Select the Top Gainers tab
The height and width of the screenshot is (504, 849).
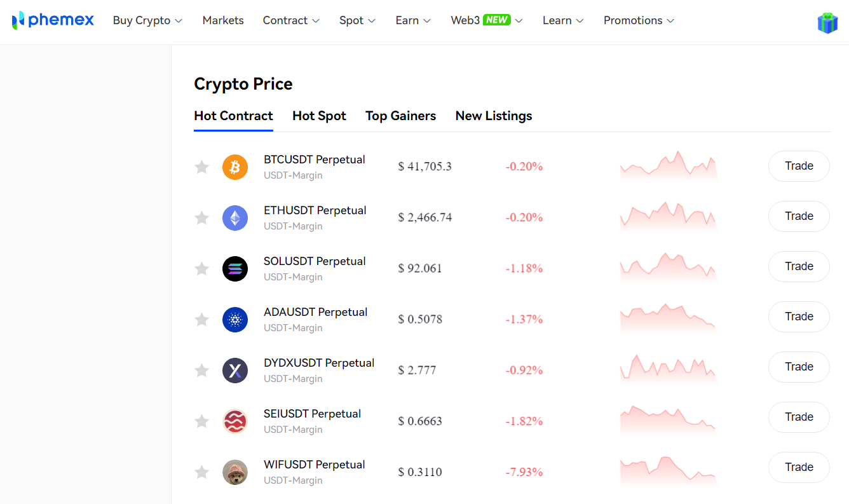[x=401, y=116]
